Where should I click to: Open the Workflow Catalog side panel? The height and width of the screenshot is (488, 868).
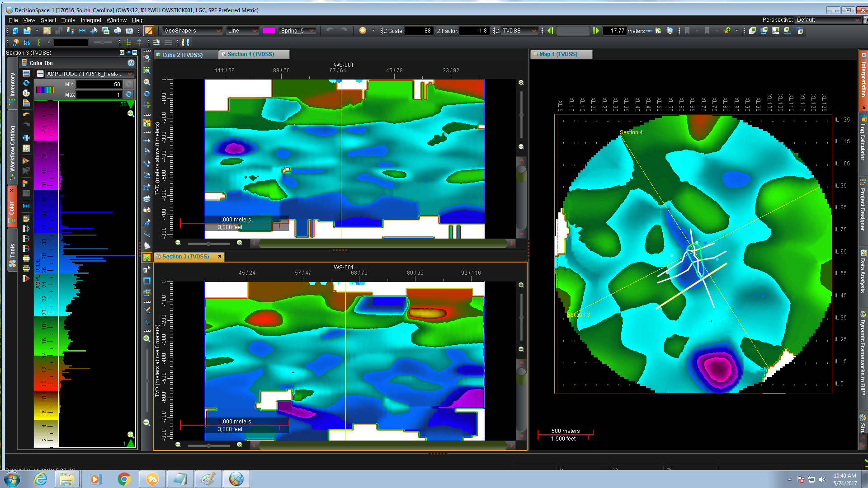12,148
